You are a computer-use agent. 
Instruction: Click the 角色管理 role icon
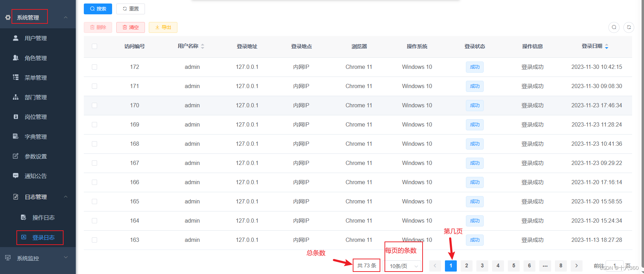point(16,58)
